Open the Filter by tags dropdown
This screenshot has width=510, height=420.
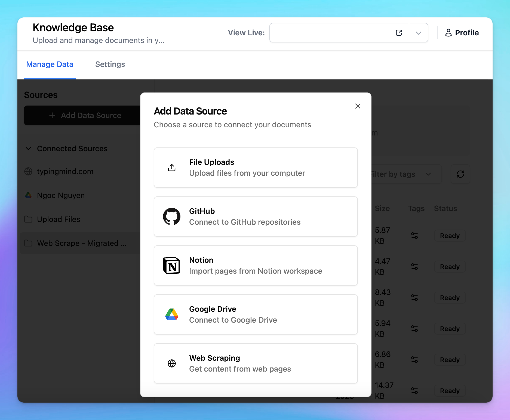[x=407, y=174]
